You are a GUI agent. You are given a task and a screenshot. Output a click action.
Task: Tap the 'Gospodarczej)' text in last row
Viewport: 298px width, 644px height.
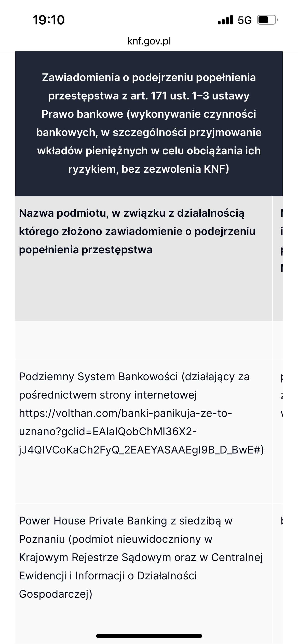(x=56, y=594)
